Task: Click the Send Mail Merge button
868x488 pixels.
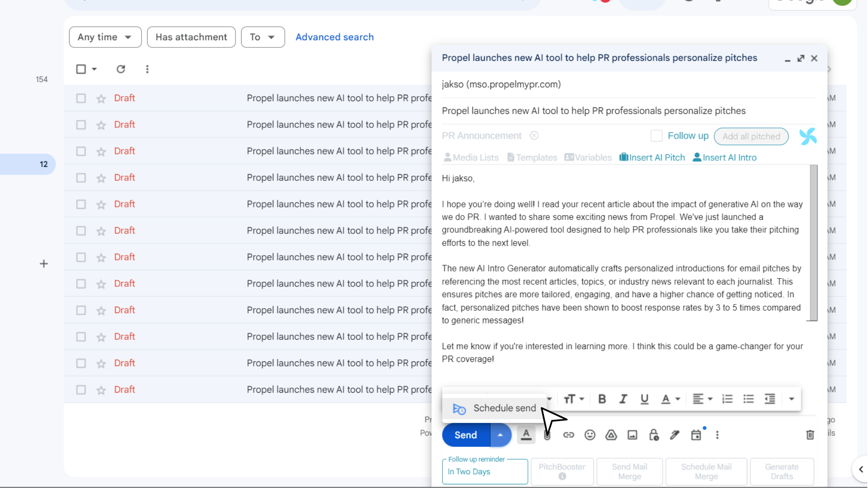Action: pos(629,471)
